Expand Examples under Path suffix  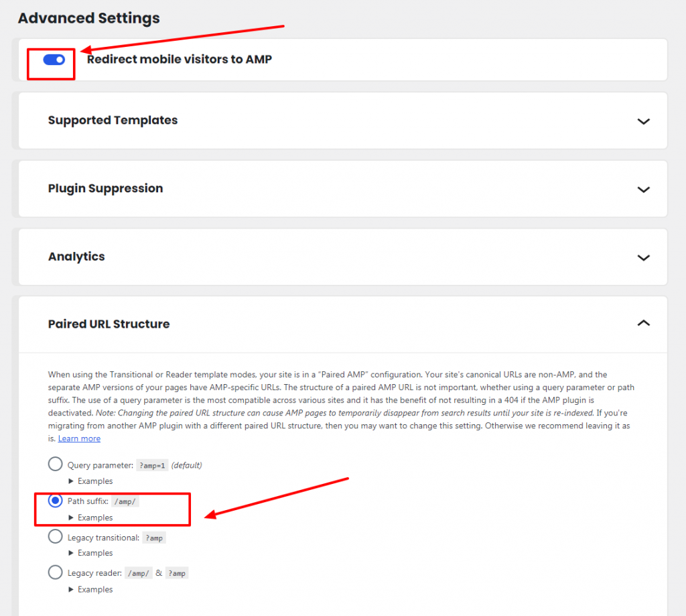[90, 517]
